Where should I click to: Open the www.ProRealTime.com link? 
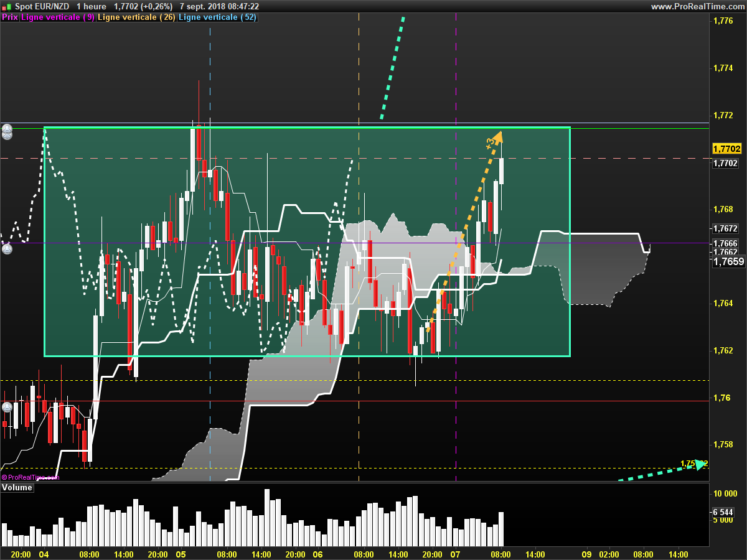tap(697, 6)
